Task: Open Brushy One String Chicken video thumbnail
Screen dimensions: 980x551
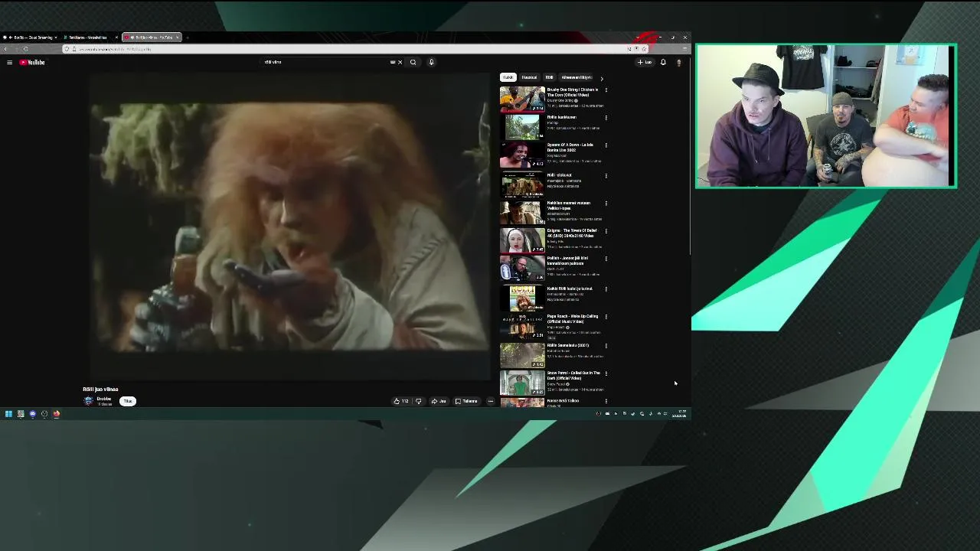Action: coord(522,99)
